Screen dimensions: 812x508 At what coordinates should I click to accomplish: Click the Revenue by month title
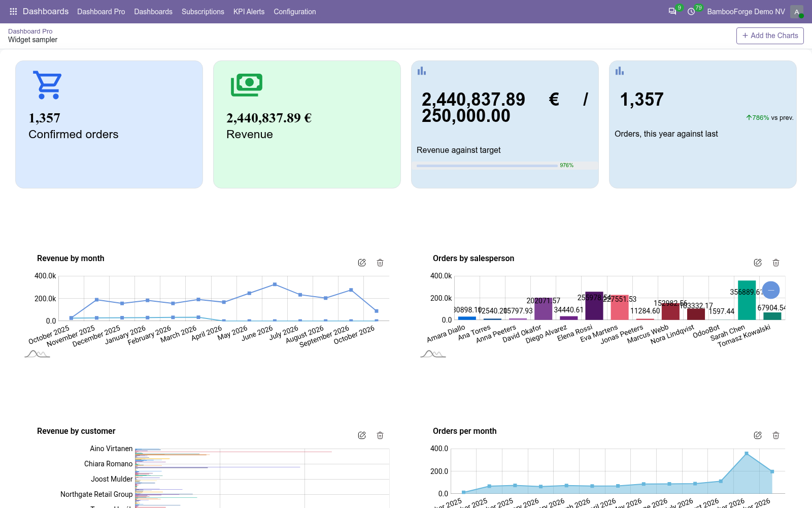point(71,258)
